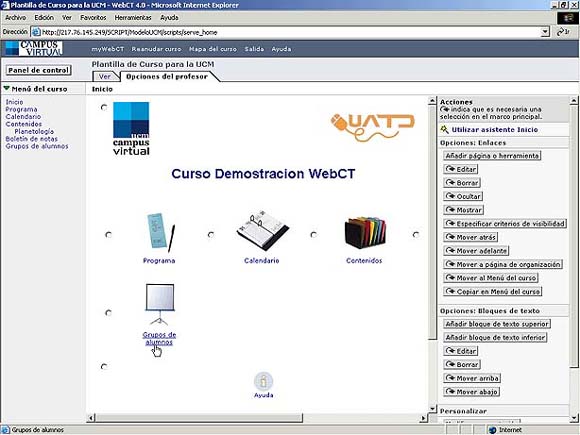This screenshot has height=435, width=580.
Task: Click the Añadir página o herramienta button
Action: click(492, 156)
